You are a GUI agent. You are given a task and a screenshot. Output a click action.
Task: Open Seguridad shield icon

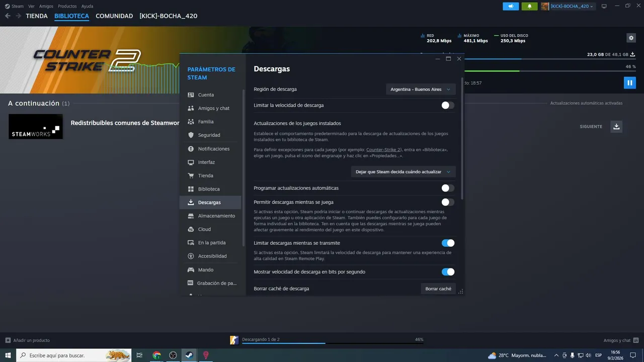[x=191, y=135]
